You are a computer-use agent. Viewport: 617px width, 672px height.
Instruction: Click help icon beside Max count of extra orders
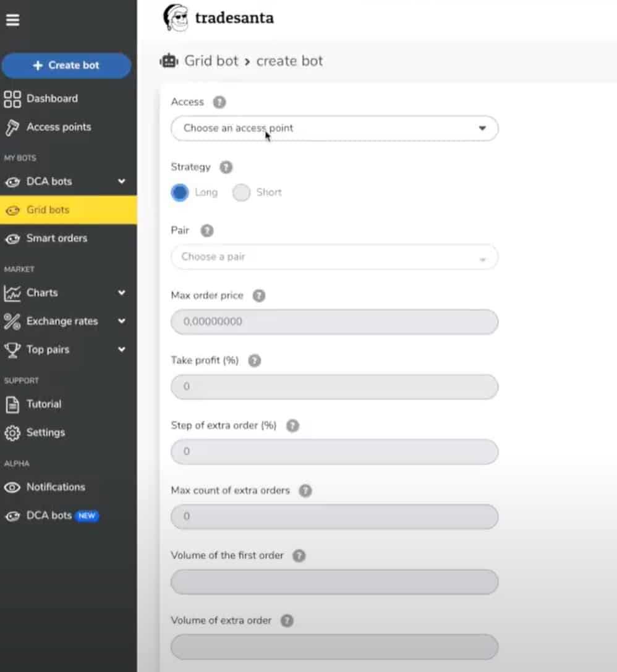305,490
